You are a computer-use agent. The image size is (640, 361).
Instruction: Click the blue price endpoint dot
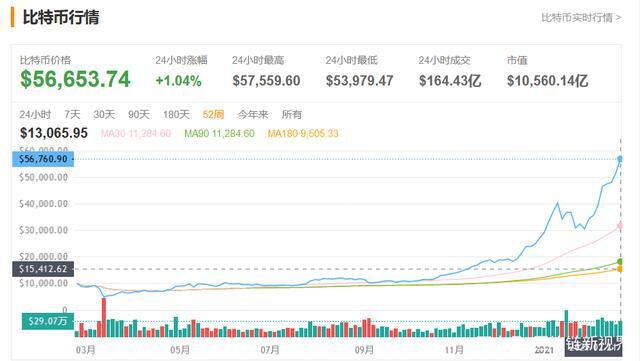620,159
